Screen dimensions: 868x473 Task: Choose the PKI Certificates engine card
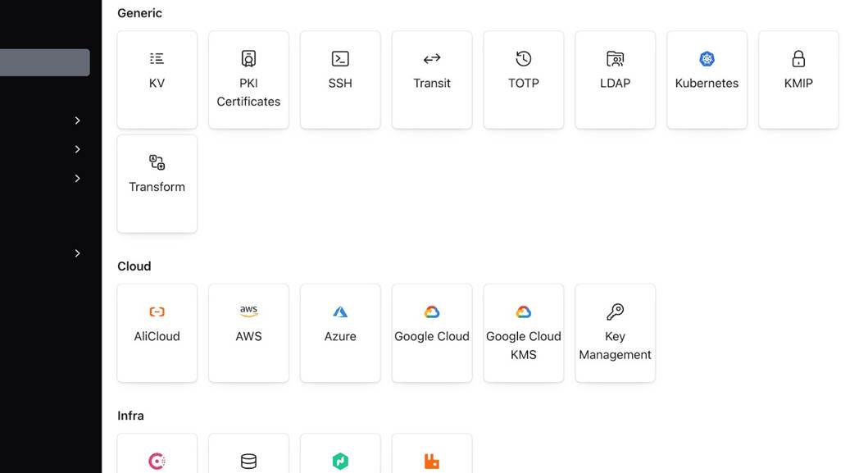click(248, 80)
